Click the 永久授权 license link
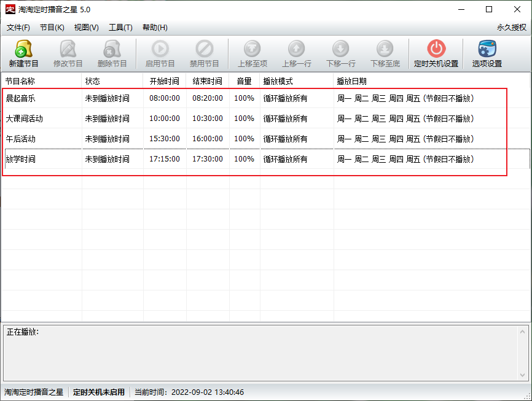 pyautogui.click(x=511, y=28)
